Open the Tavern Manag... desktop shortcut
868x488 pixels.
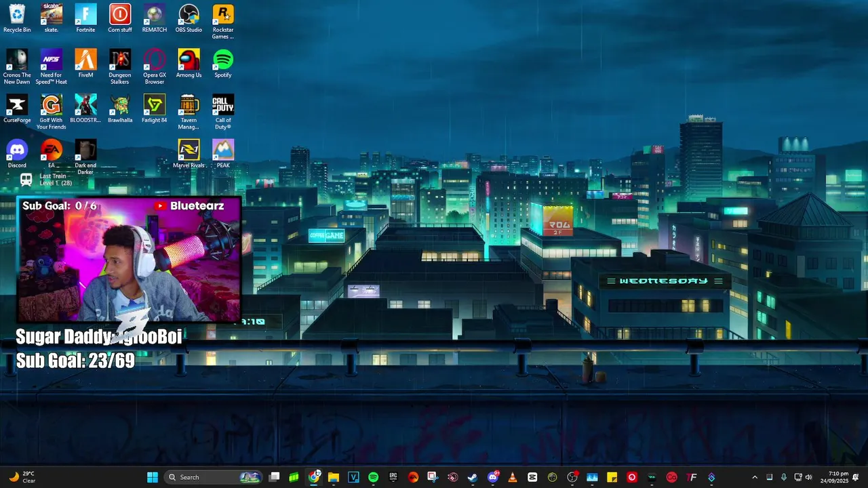189,112
